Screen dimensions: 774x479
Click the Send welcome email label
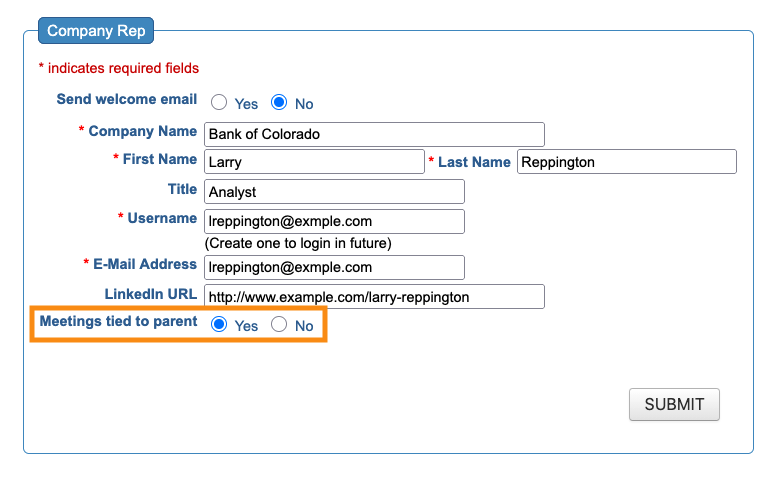[x=127, y=100]
